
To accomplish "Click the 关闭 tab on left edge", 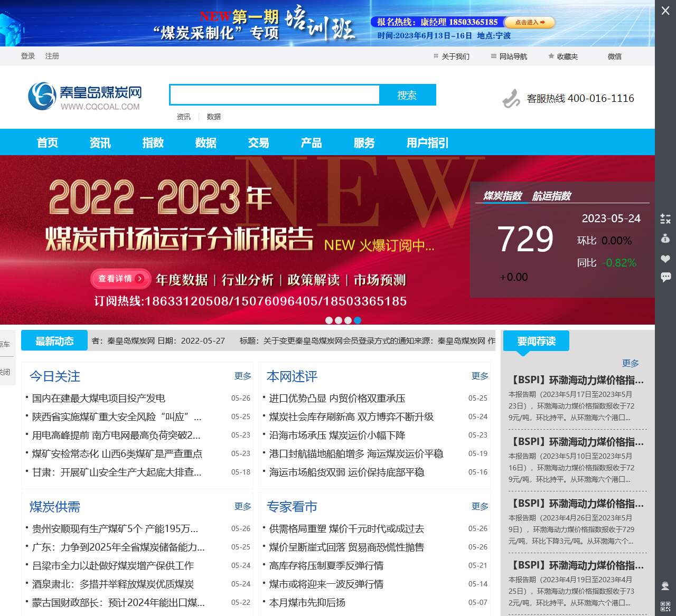I will pos(6,372).
